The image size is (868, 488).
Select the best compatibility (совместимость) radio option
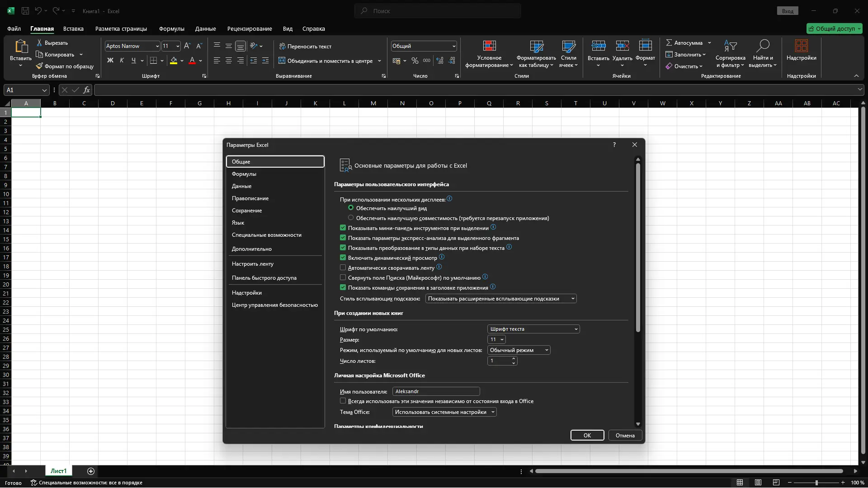pos(351,218)
